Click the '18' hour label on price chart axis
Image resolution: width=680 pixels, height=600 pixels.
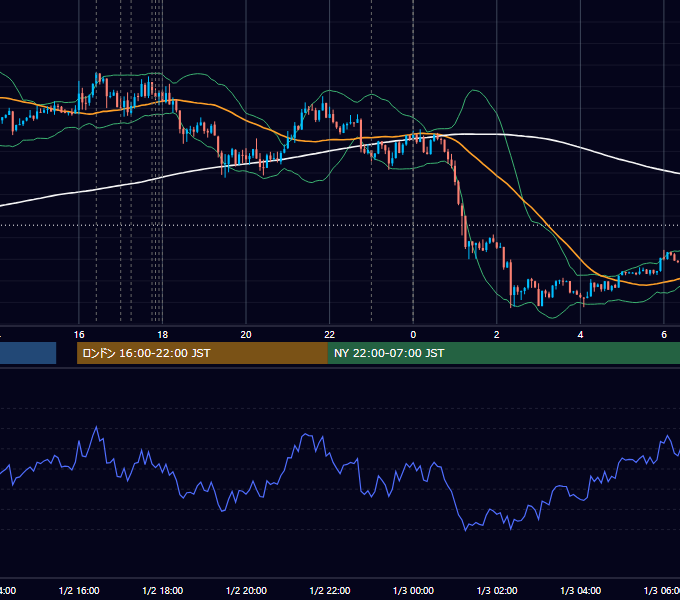pos(162,335)
